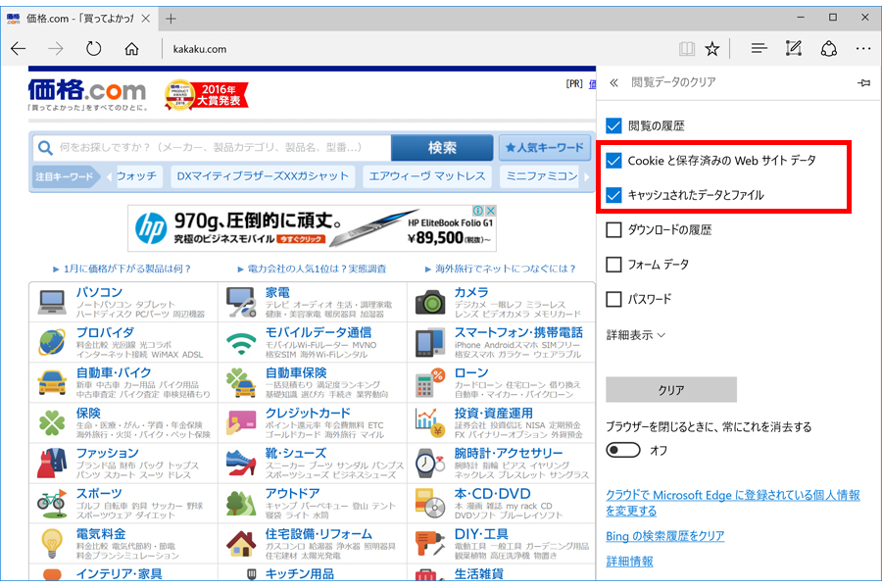Toggle Cookie と保存済みの Web サイト データ checkbox
The height and width of the screenshot is (588, 882).
[x=613, y=161]
